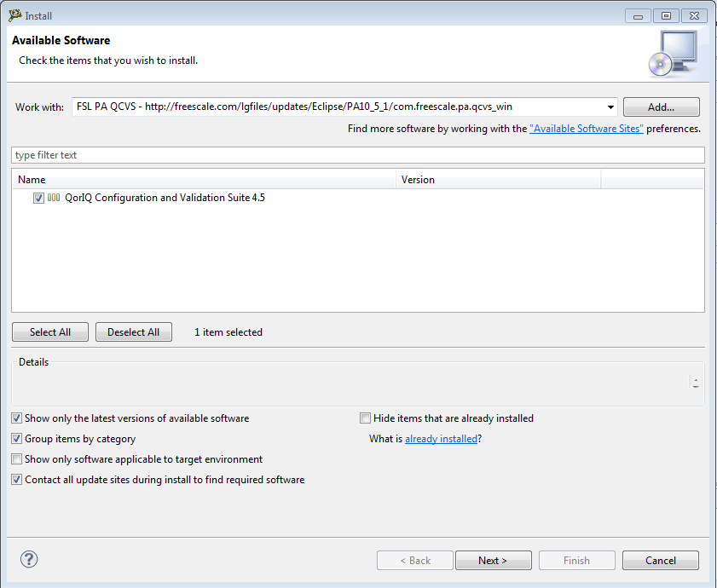Enable Show only software applicable to target environment
Image resolution: width=717 pixels, height=588 pixels.
pos(16,458)
